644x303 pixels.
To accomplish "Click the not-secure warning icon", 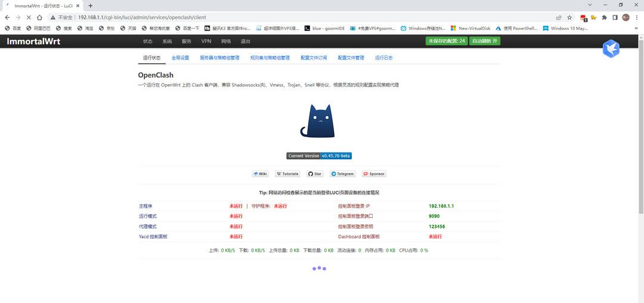I will click(x=53, y=17).
